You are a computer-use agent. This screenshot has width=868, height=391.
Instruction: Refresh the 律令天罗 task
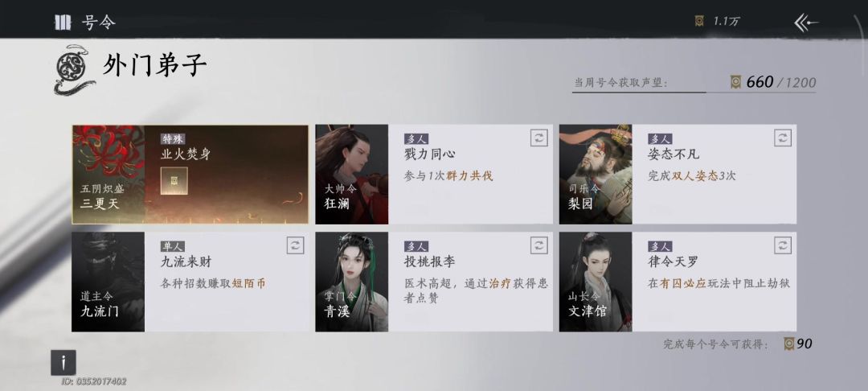(782, 245)
